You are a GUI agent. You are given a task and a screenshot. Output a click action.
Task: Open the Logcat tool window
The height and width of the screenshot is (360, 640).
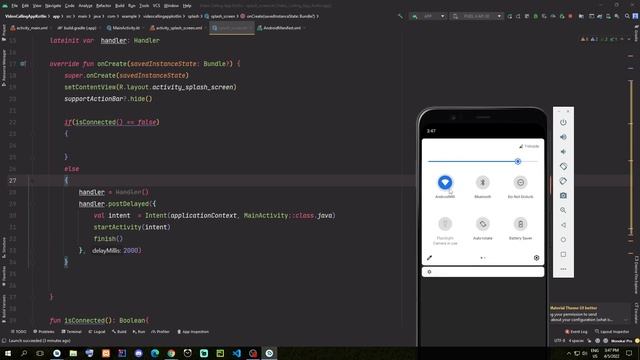[97, 332]
